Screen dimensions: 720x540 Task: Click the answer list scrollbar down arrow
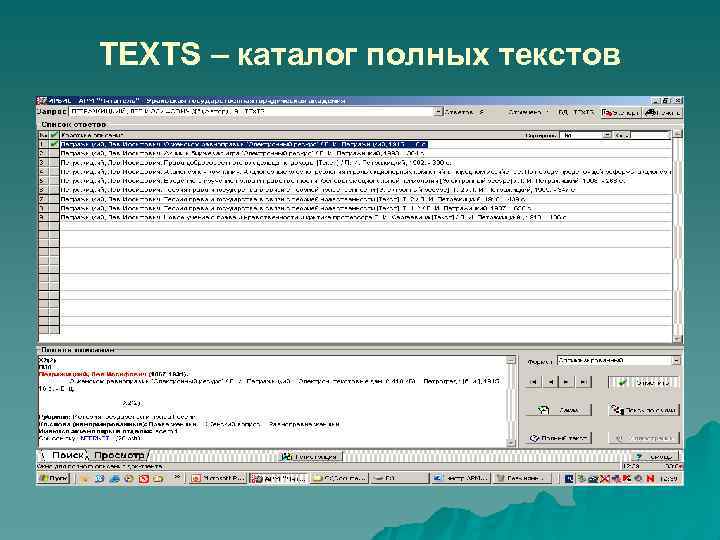677,339
